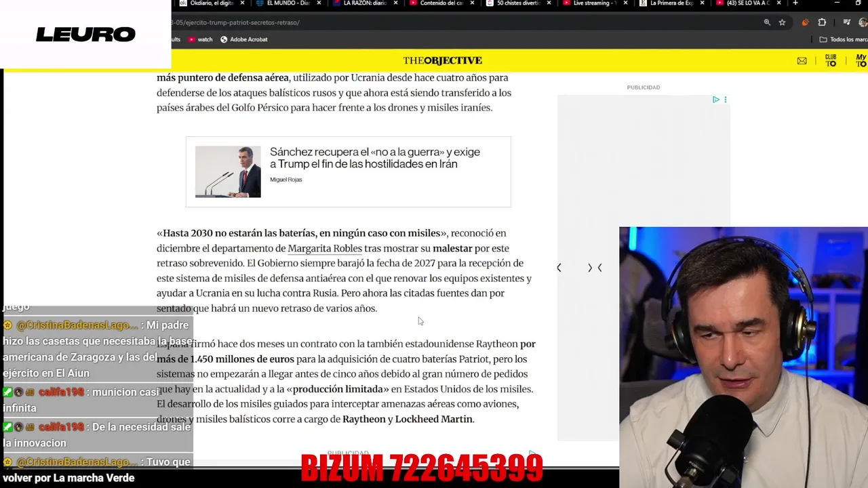Open the media control toolbar icon

coord(846,22)
